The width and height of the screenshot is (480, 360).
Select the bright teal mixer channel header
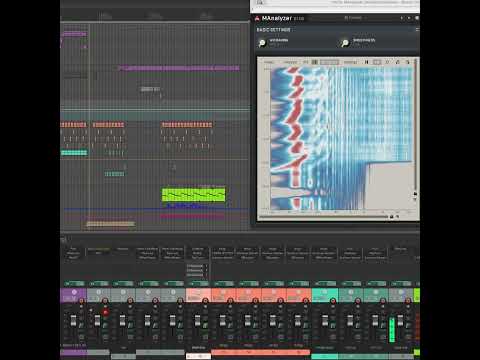tap(325, 295)
